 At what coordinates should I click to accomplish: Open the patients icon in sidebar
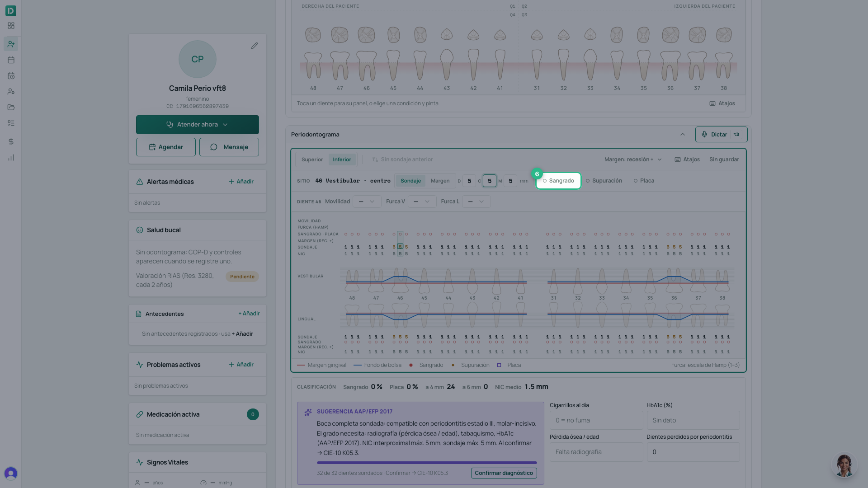click(11, 44)
